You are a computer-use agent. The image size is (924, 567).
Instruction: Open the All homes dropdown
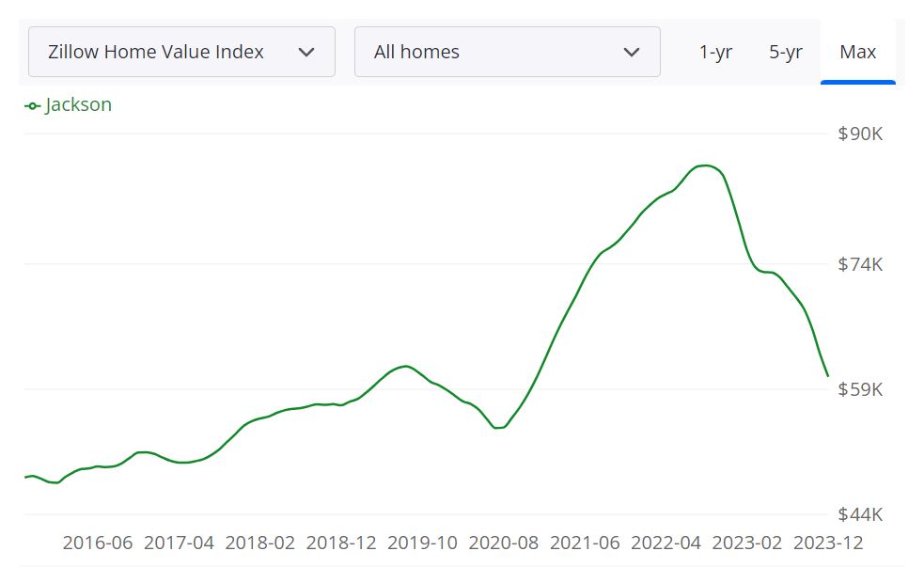[507, 52]
